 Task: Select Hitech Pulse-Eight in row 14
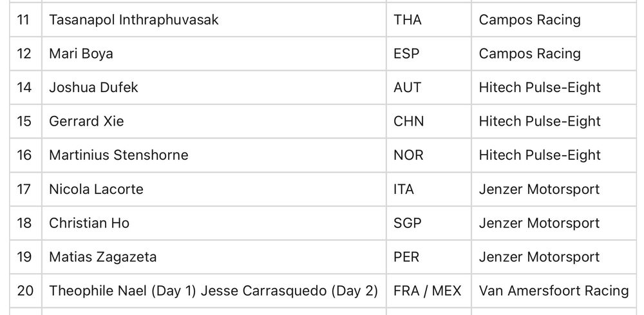[x=540, y=87]
